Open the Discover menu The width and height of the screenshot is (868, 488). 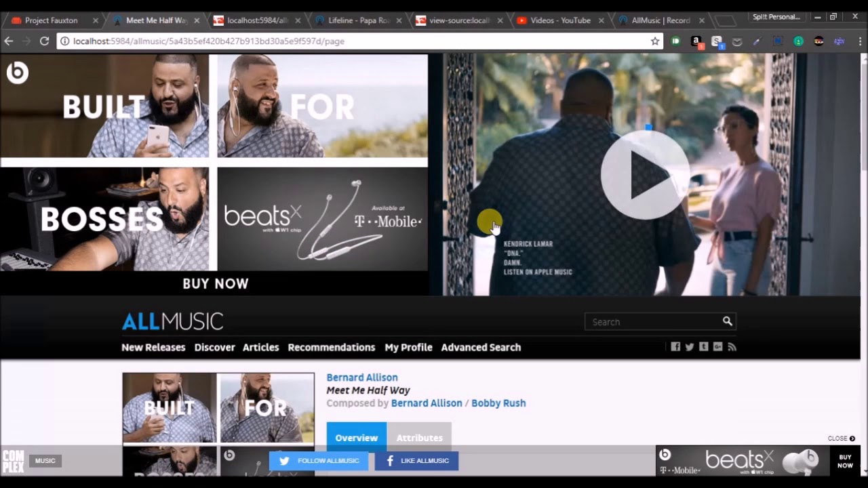[x=214, y=347]
